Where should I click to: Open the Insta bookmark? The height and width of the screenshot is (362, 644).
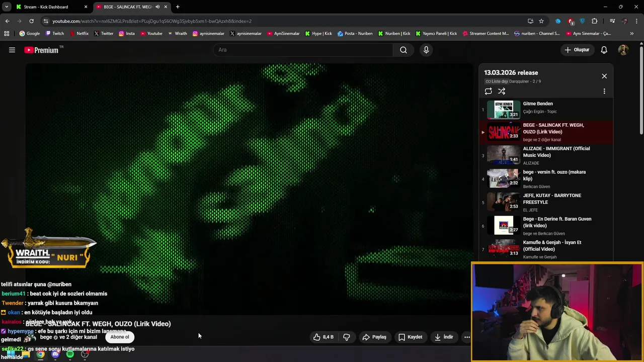(127, 34)
